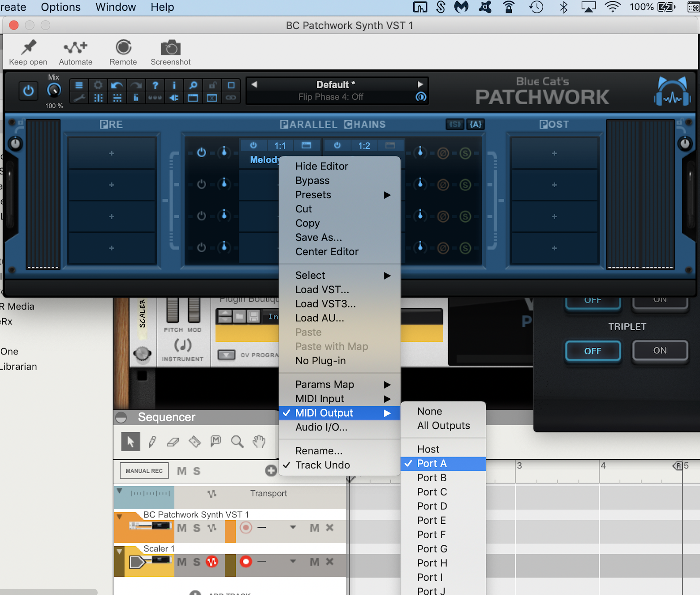Adjust the Mix knob

(x=54, y=91)
